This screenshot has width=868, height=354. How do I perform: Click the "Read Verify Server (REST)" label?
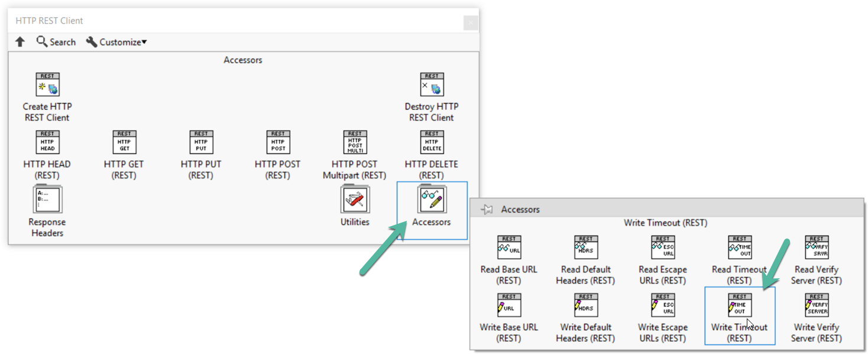[x=817, y=275]
